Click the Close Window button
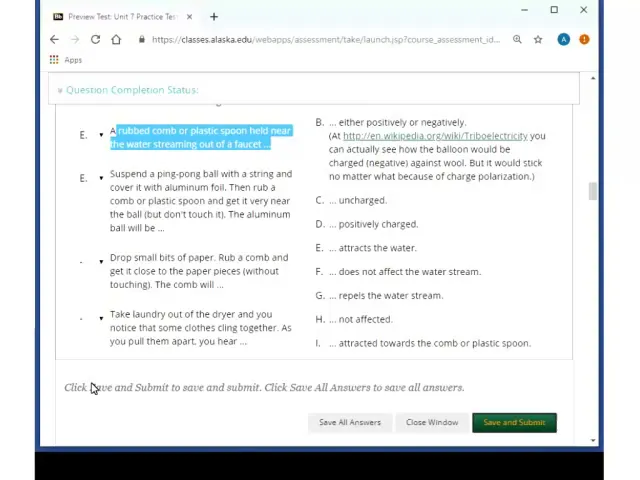 pos(432,422)
